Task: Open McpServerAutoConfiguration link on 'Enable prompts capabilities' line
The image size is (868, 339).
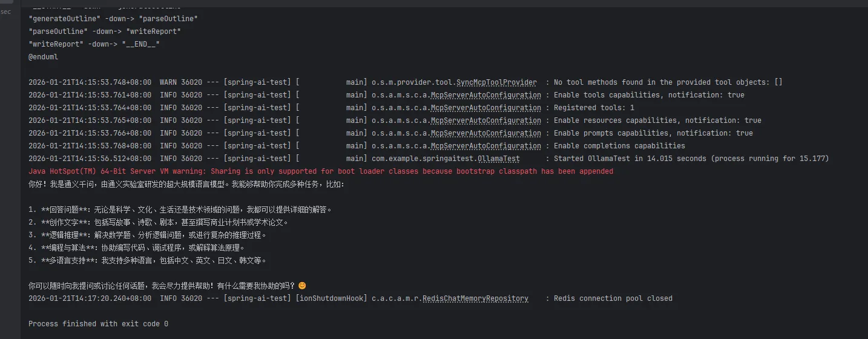Action: [485, 133]
